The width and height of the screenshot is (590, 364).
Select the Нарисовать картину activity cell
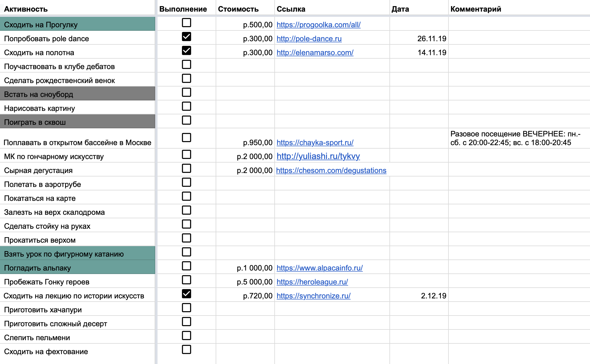[77, 107]
